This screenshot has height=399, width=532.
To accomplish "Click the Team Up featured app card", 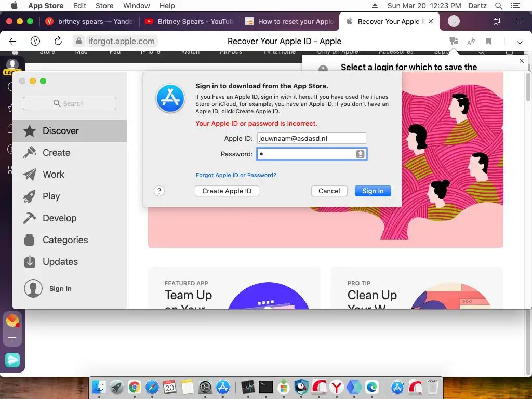I will (x=234, y=288).
